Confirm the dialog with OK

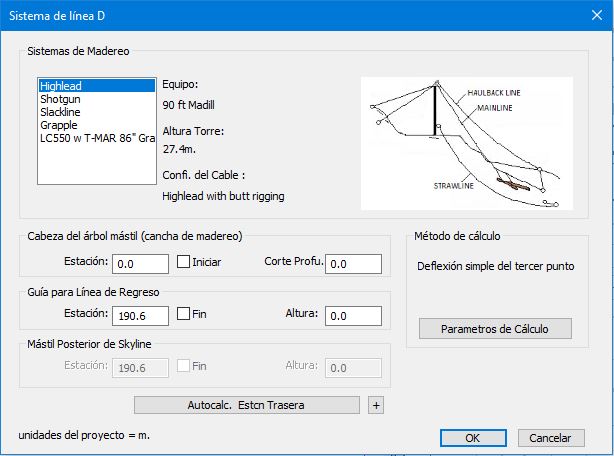pos(472,438)
